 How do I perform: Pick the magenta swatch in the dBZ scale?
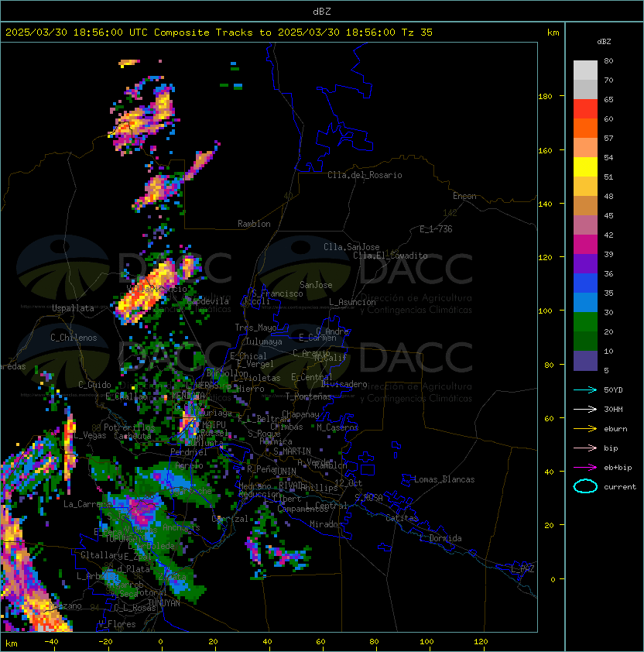585,245
